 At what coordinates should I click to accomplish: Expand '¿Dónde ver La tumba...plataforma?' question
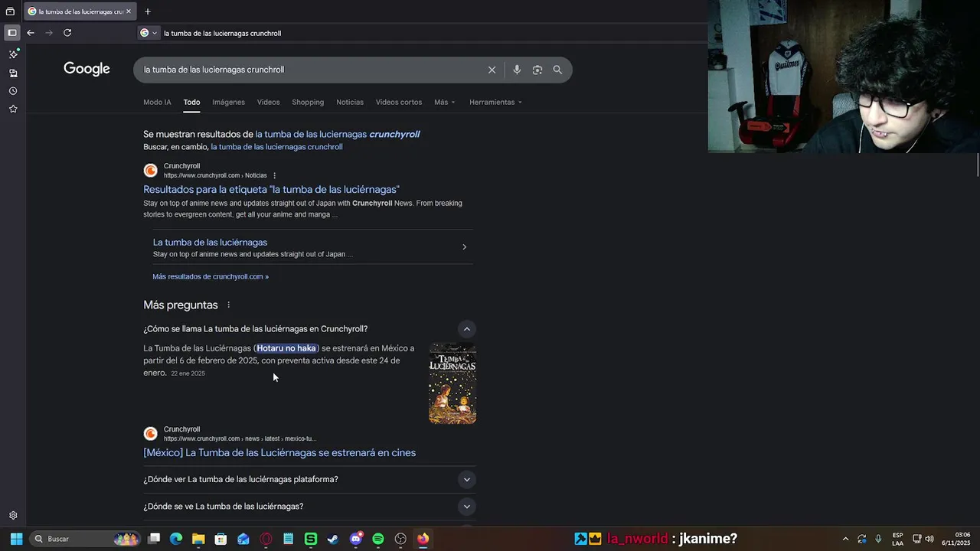[466, 480]
